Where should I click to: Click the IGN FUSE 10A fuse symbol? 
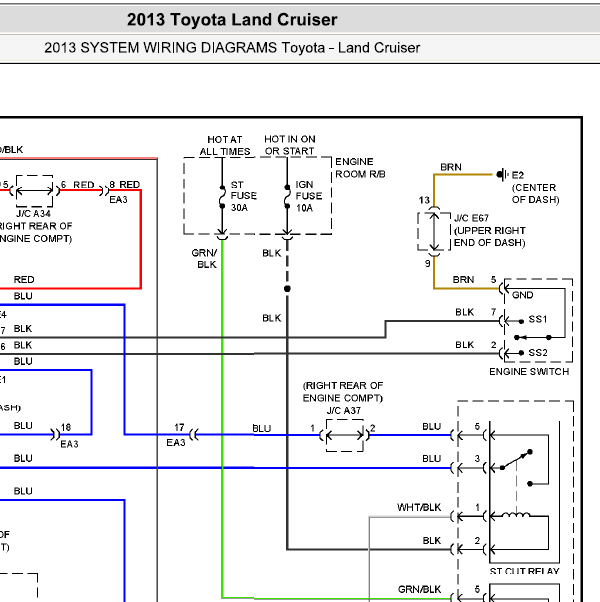pyautogui.click(x=287, y=197)
